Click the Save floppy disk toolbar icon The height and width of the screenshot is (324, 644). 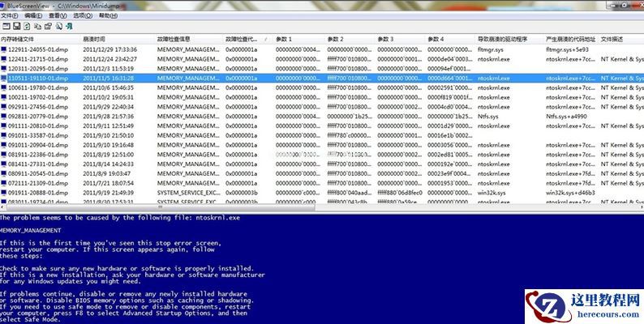(17, 26)
